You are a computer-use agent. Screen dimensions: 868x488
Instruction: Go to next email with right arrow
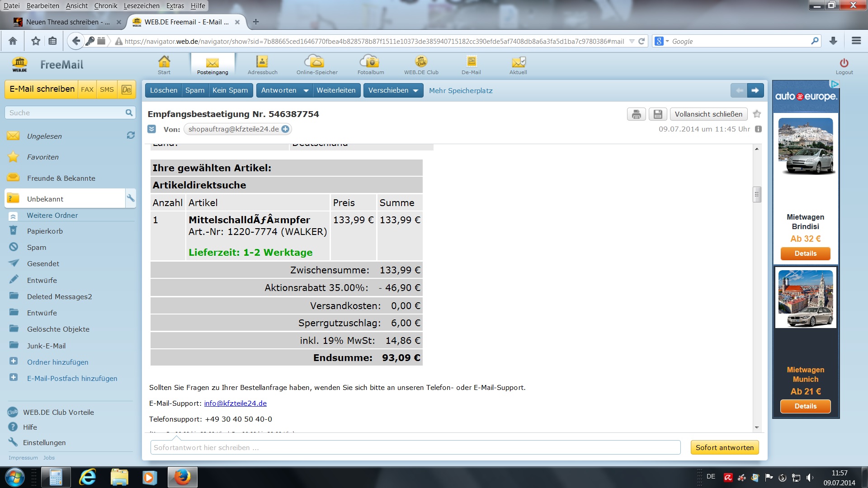(755, 90)
